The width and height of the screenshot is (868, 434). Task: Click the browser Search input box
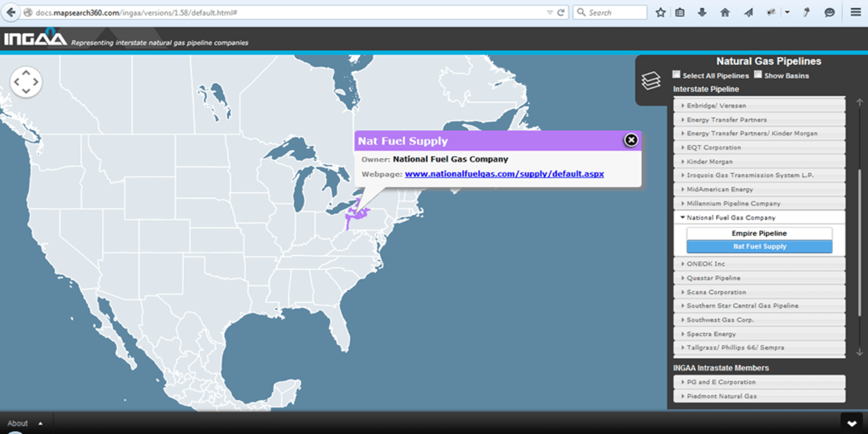point(609,12)
